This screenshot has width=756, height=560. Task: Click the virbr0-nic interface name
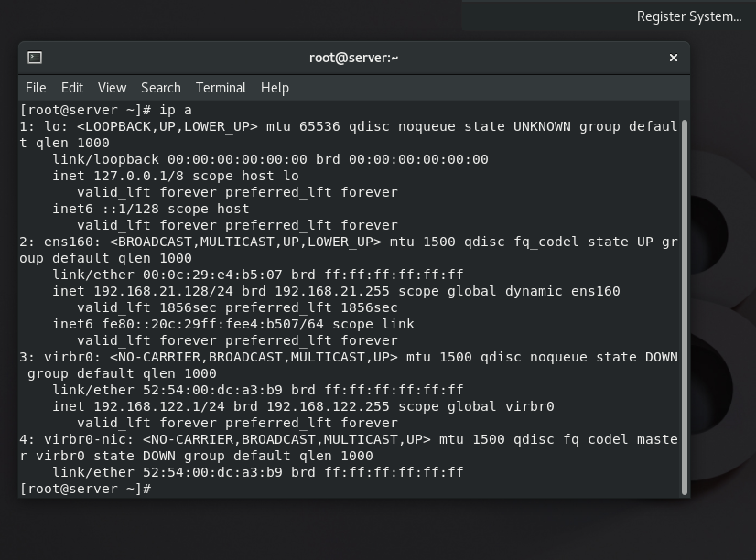click(x=89, y=439)
